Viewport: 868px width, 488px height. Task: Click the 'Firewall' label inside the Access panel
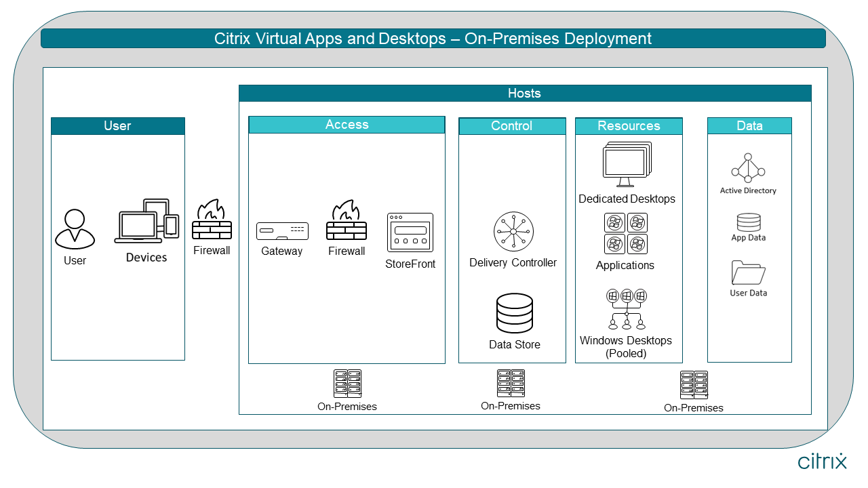coord(347,251)
